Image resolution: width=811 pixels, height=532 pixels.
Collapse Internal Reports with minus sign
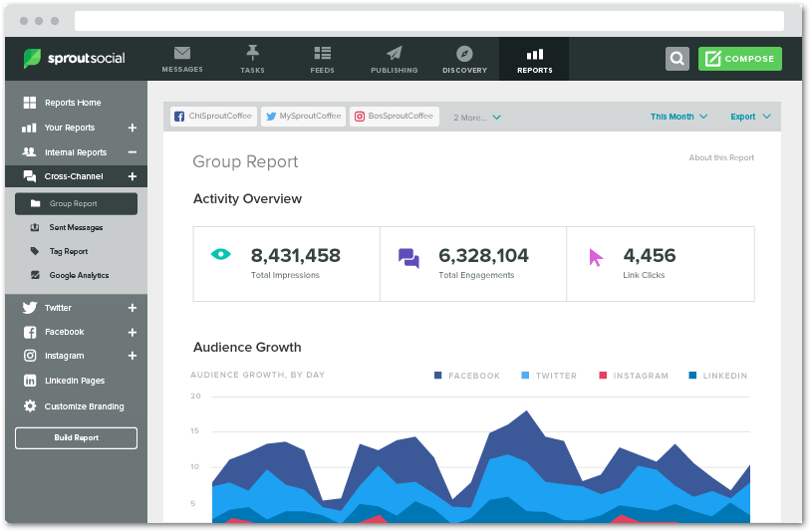click(133, 152)
